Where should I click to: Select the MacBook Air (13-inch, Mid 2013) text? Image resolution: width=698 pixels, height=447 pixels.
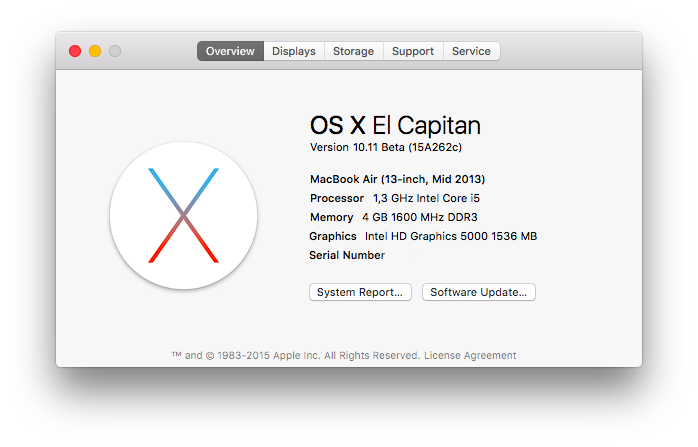[x=398, y=179]
